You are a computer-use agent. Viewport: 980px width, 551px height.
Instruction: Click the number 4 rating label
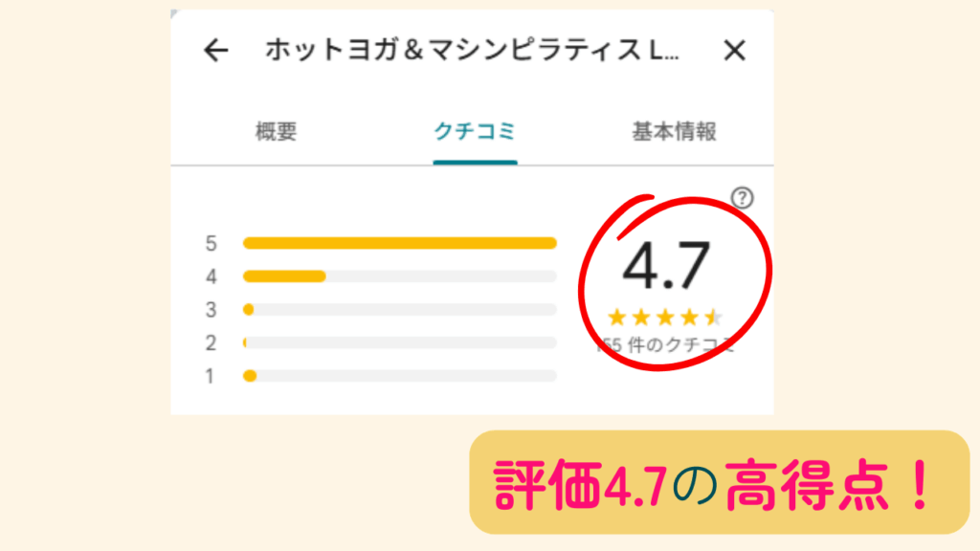[211, 276]
